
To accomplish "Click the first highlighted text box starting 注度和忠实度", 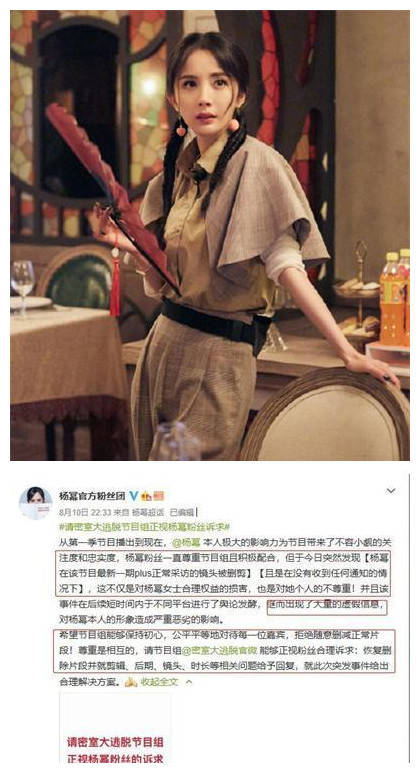I will 223,574.
